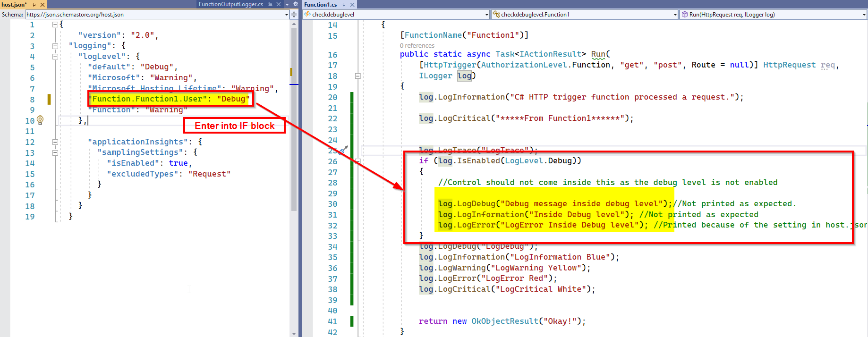The image size is (868, 337).
Task: Click line number 41 in Function1.cs
Action: (x=332, y=321)
